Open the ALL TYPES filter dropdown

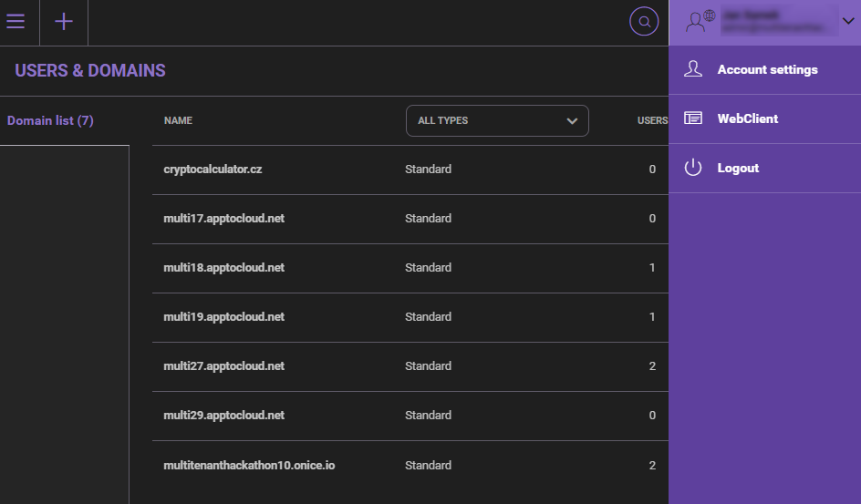coord(497,120)
